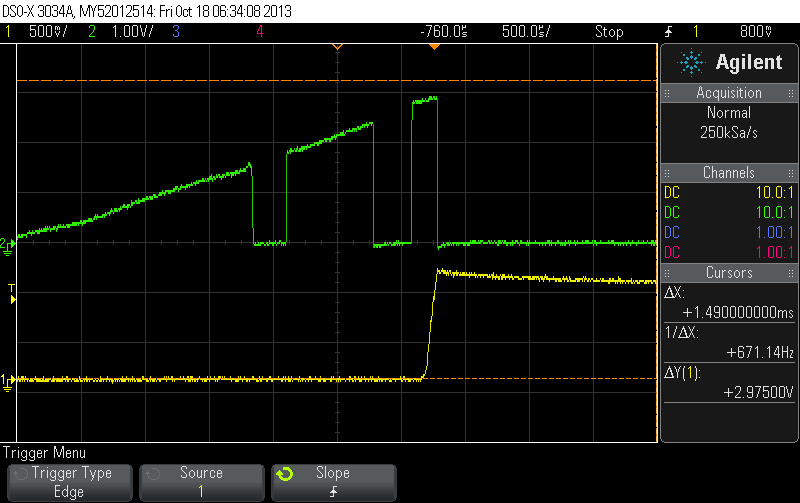Click the trigger level T marker
Screen dimensions: 800x503
[x=12, y=294]
